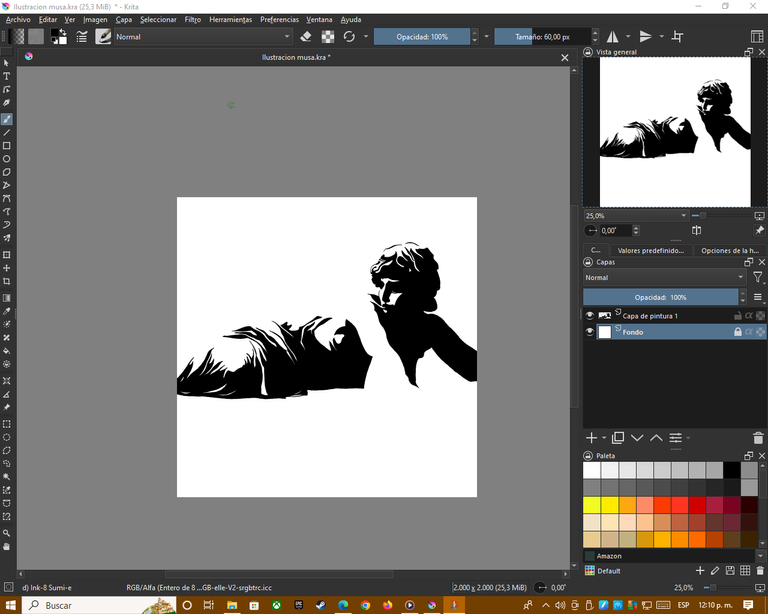Screen dimensions: 768x614
Task: Activate the Crop tool in toolbox
Action: pos(7,282)
